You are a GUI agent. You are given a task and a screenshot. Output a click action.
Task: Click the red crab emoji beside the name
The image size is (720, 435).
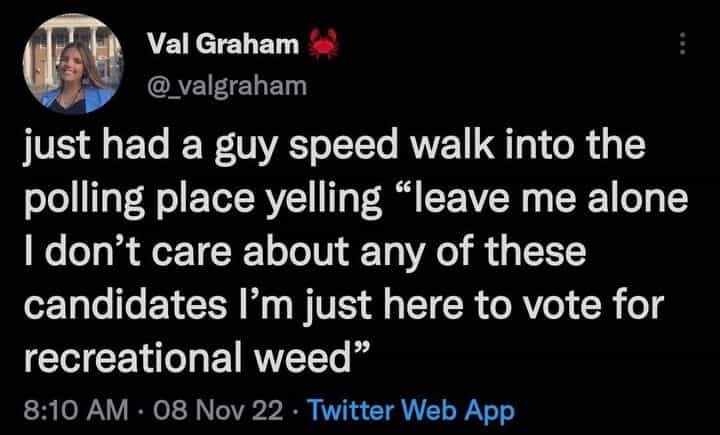(320, 43)
